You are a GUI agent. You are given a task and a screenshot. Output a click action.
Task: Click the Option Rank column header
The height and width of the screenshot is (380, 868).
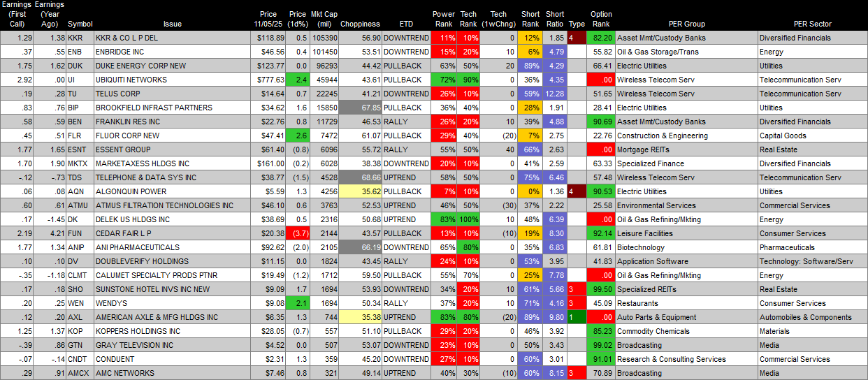tap(601, 19)
